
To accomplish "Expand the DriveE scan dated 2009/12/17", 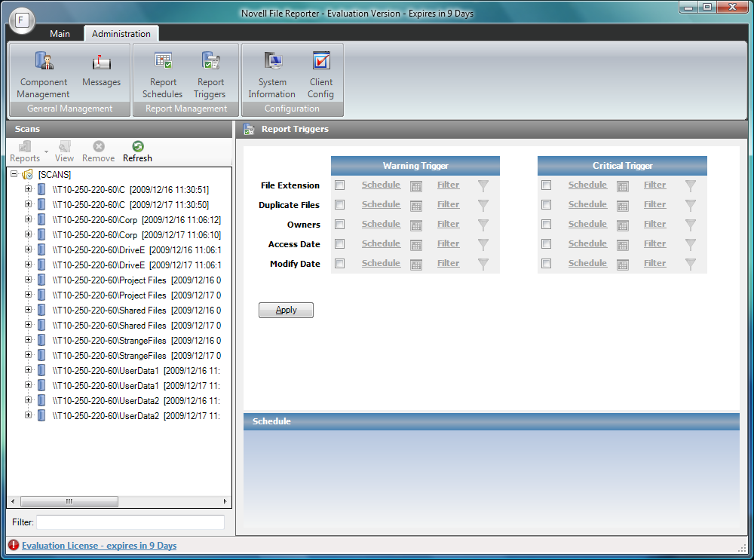I will (x=29, y=265).
